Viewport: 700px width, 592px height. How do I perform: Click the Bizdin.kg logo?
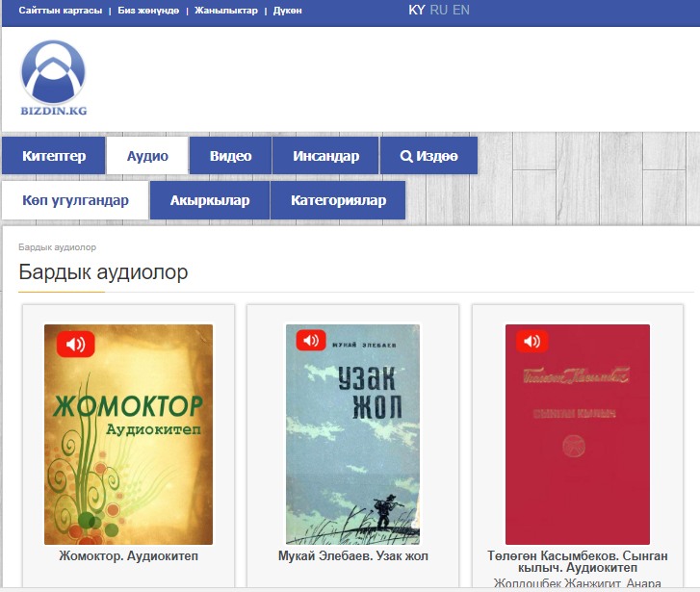click(x=54, y=78)
